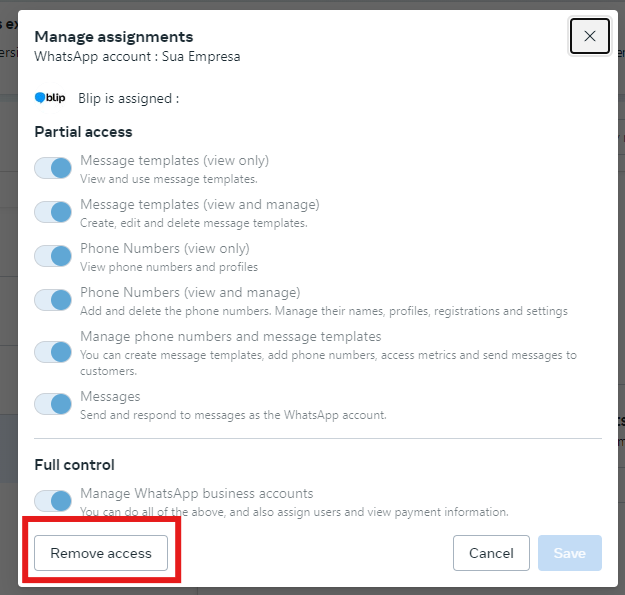Image resolution: width=625 pixels, height=595 pixels.
Task: Disable Manage WhatsApp business accounts toggle
Action: click(x=53, y=501)
